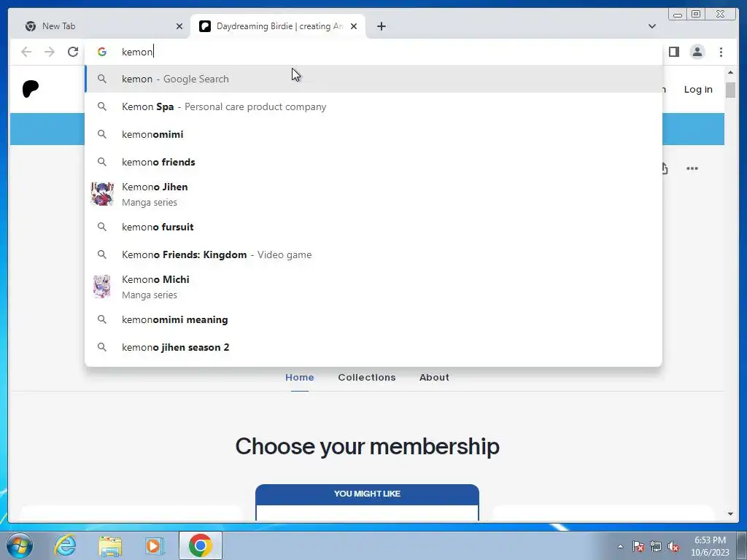The width and height of the screenshot is (747, 560).
Task: Open Chrome's three-dot menu
Action: pyautogui.click(x=721, y=52)
